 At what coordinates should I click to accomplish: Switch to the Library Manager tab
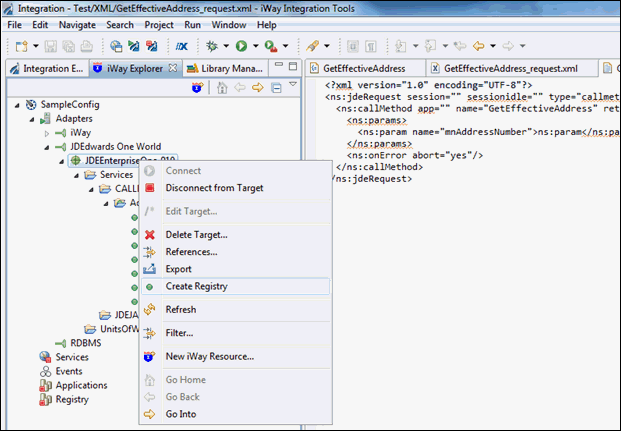225,69
